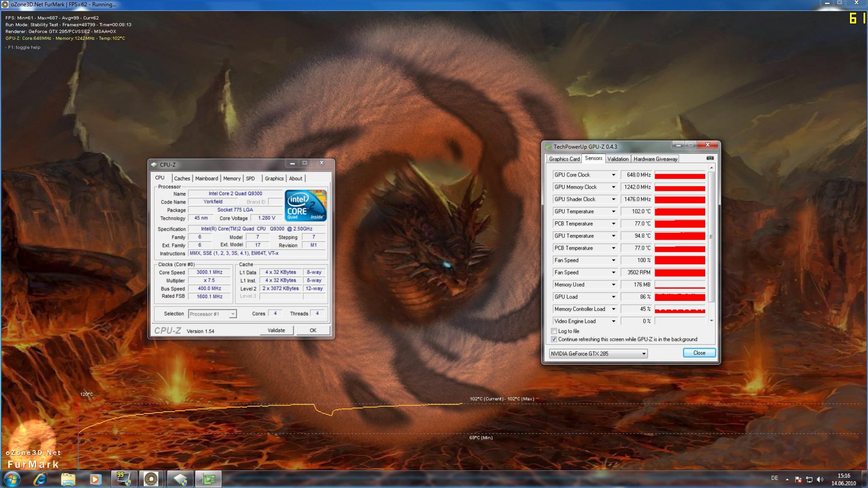
Task: Click the Memory Controller Load graph
Action: (680, 309)
